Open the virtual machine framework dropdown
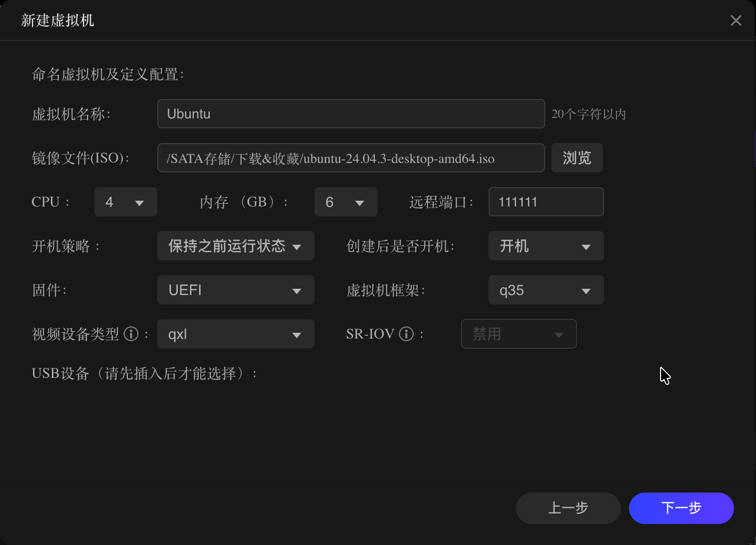Image resolution: width=756 pixels, height=545 pixels. pyautogui.click(x=546, y=290)
